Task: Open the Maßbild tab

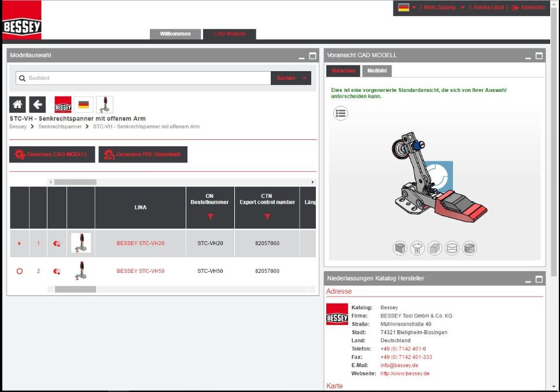Action: (377, 71)
